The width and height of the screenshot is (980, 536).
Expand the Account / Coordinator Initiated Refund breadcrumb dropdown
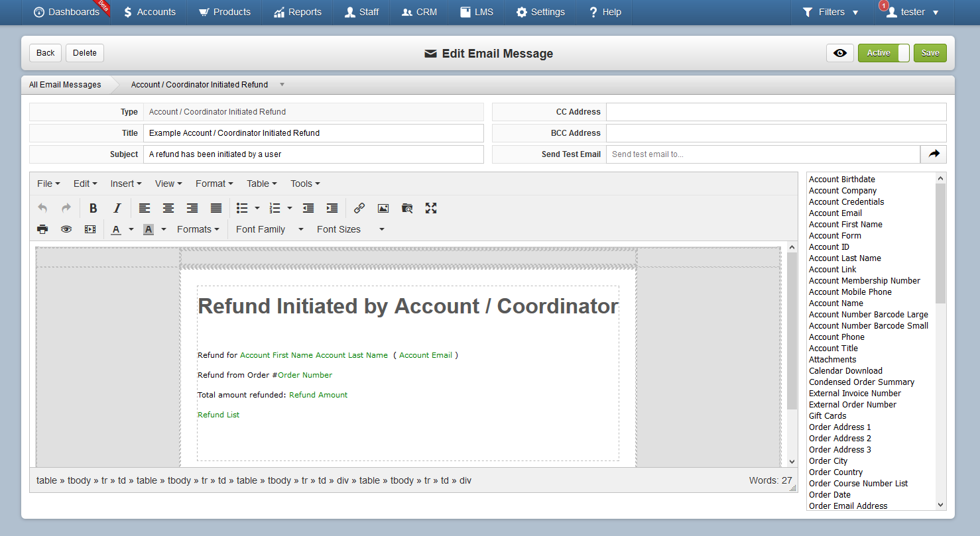[282, 85]
